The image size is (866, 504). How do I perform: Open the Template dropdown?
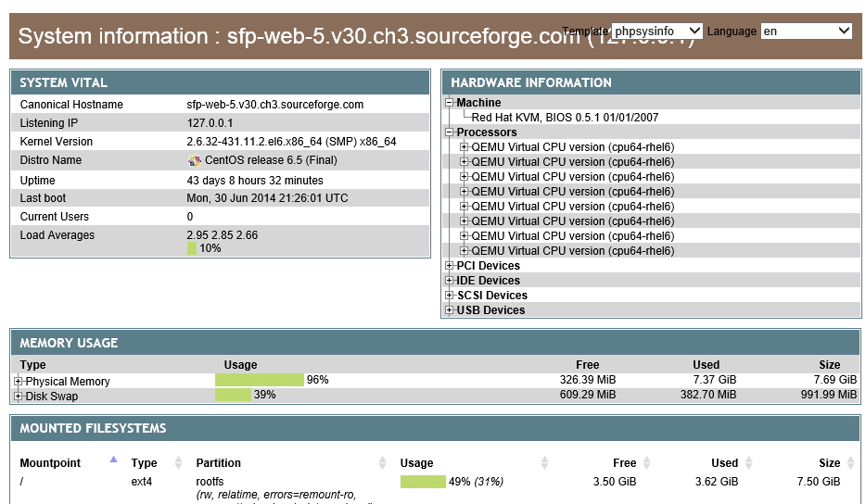(657, 31)
